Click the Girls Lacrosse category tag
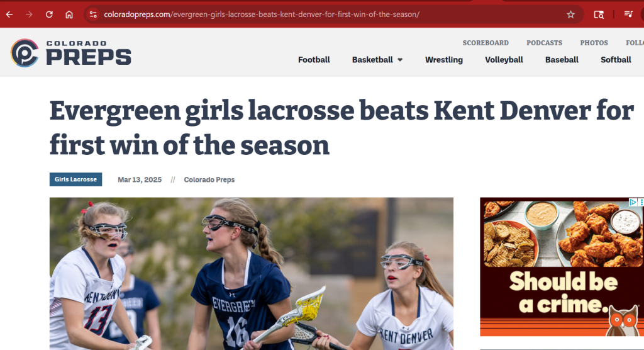The height and width of the screenshot is (350, 644). coord(75,179)
